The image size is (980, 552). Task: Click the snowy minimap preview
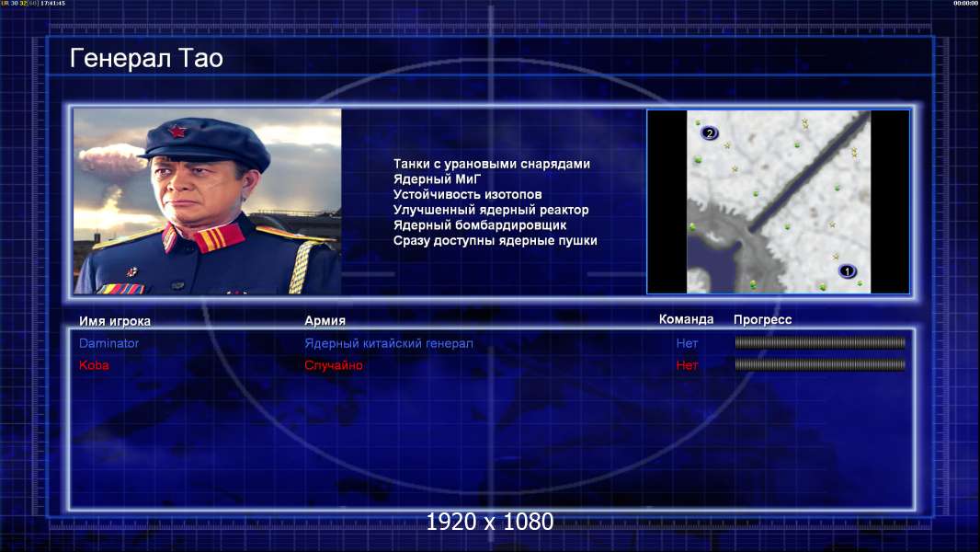(778, 201)
